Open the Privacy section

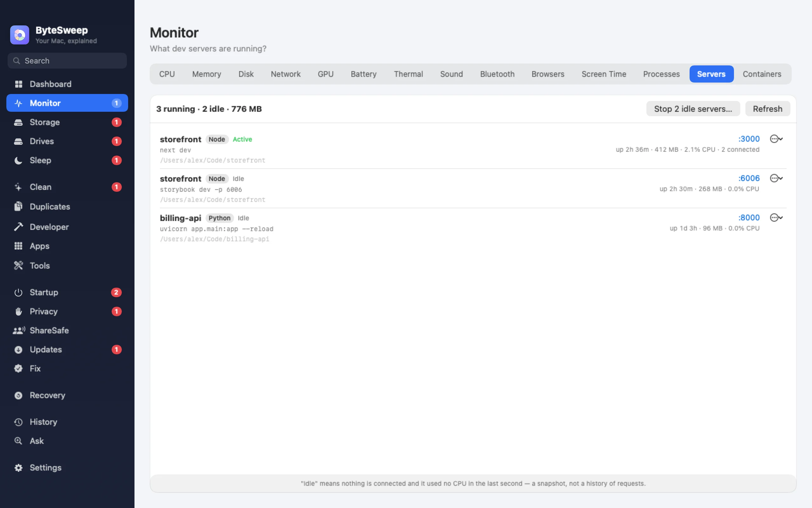67,311
